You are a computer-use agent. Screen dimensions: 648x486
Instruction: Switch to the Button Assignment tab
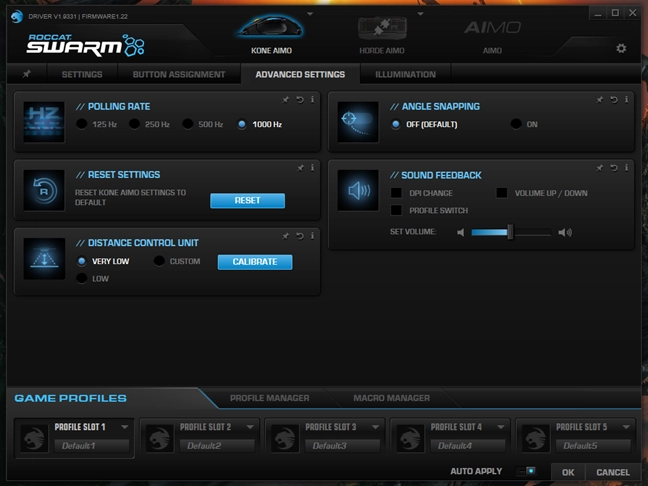(x=179, y=74)
